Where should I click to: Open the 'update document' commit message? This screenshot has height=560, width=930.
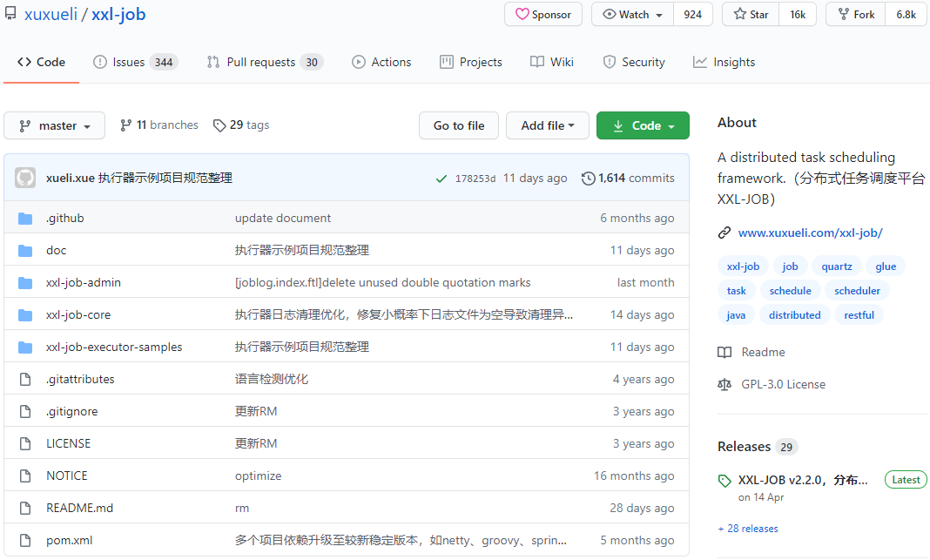283,219
